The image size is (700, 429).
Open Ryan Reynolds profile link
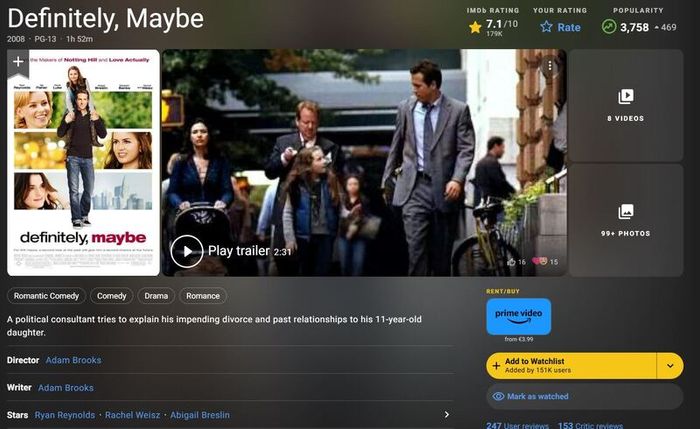(x=65, y=415)
